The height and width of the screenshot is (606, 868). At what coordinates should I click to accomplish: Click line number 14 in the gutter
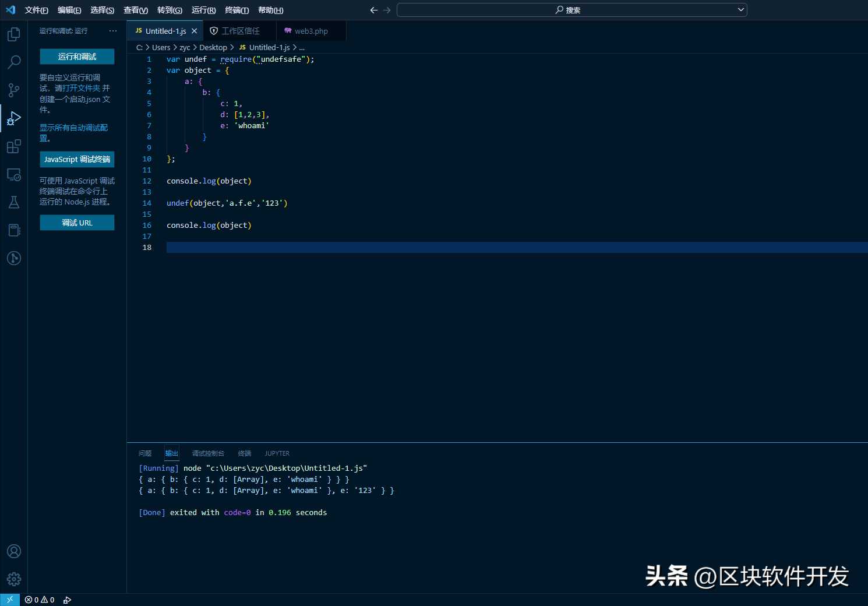147,203
